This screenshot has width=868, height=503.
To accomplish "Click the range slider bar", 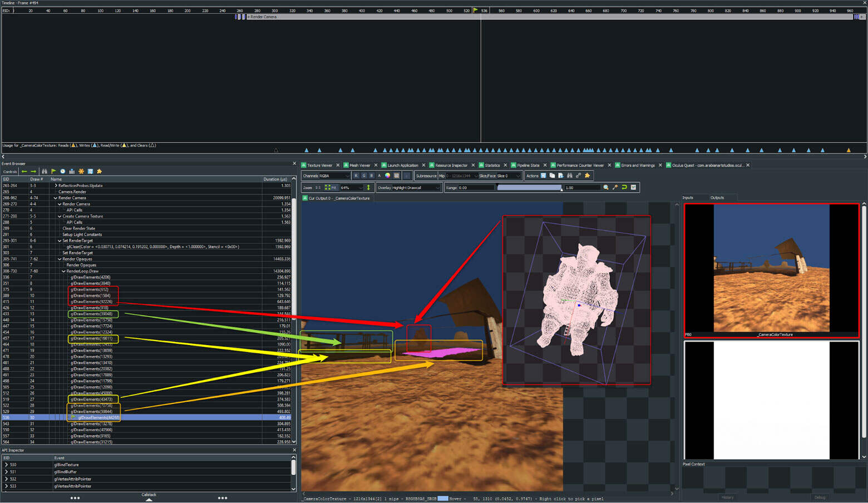I will pos(529,188).
